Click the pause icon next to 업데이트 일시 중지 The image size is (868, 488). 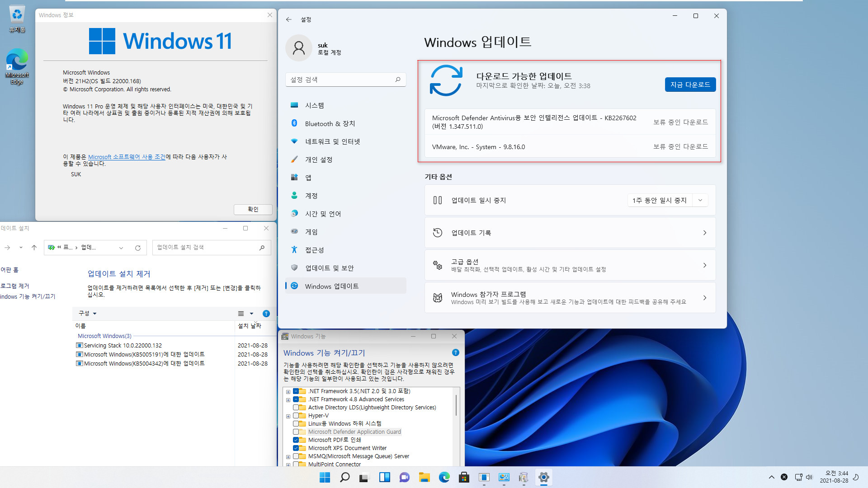pyautogui.click(x=437, y=200)
